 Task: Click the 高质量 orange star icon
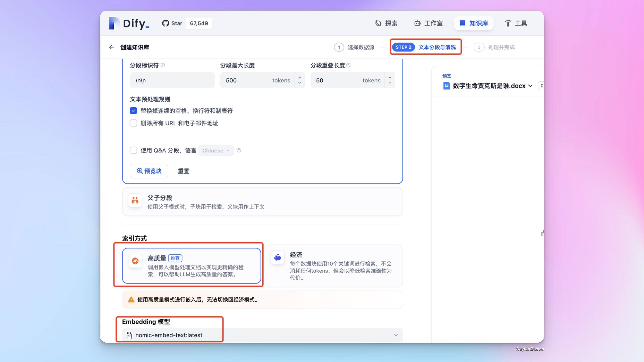135,261
